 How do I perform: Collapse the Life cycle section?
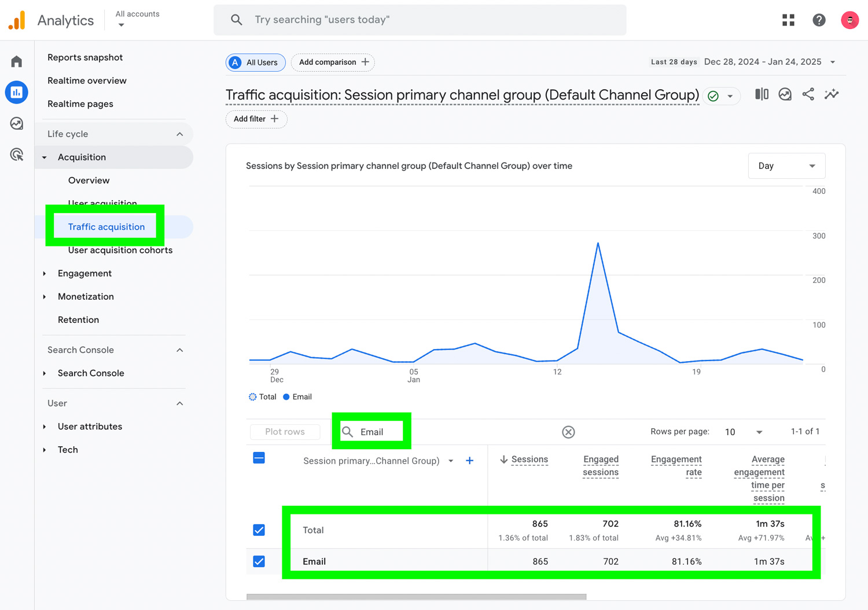[180, 134]
